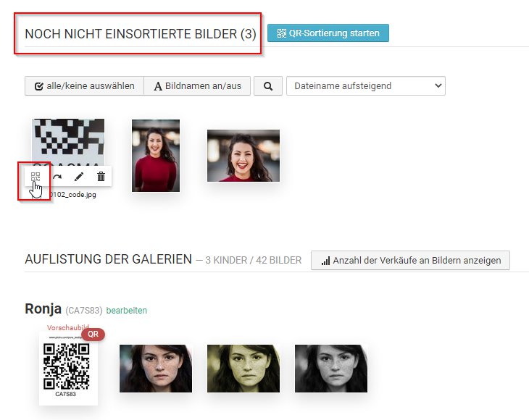
Task: Click the QR code assign icon under the thumbnail
Action: point(36,176)
